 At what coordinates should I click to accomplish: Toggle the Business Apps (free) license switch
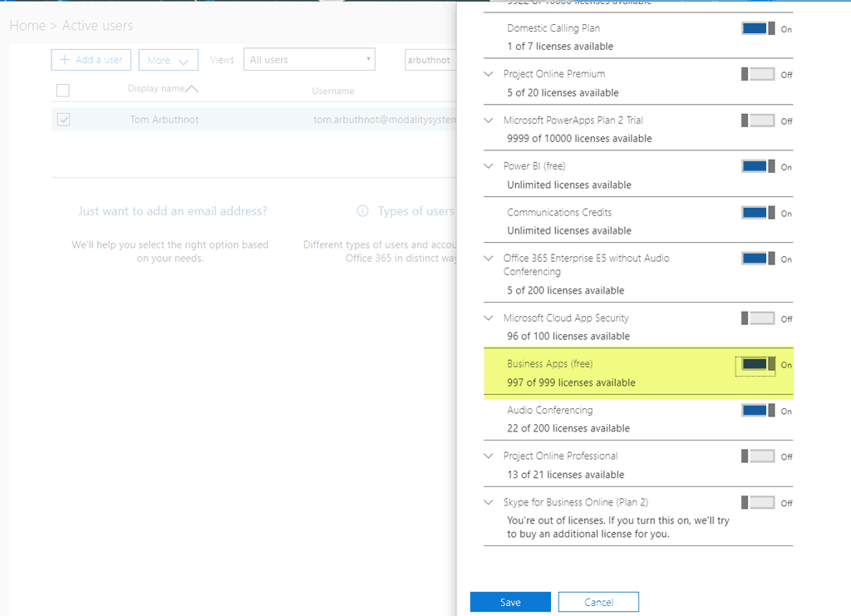tap(758, 364)
